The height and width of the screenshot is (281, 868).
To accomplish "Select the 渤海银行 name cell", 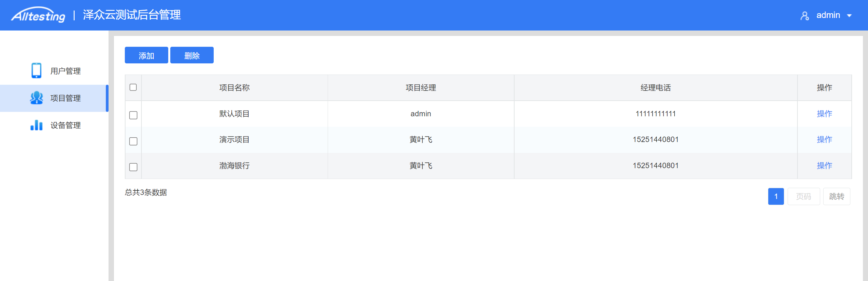I will click(x=234, y=165).
